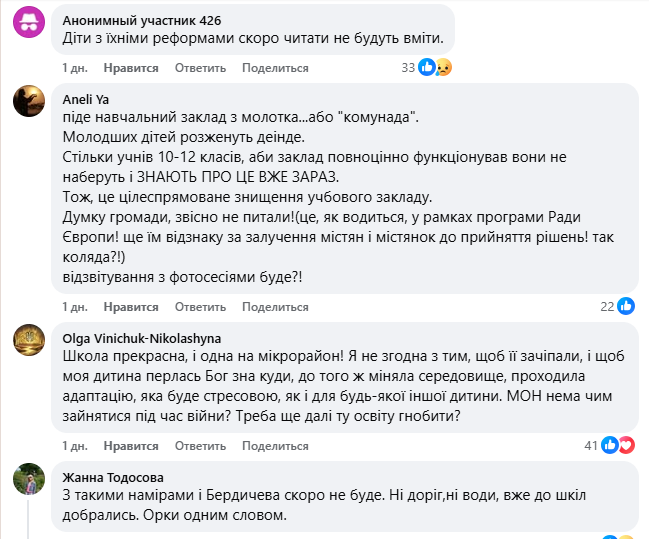Open sad reaction emoji on first comment

pos(443,67)
